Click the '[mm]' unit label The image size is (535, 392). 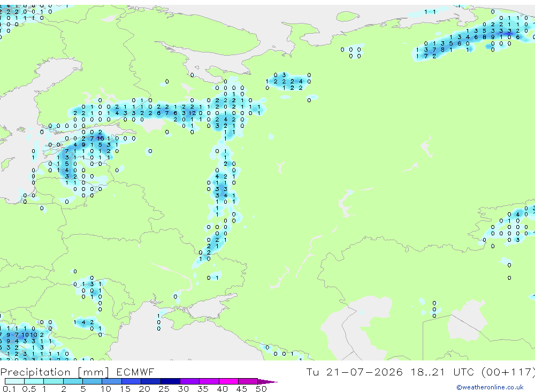(x=94, y=372)
